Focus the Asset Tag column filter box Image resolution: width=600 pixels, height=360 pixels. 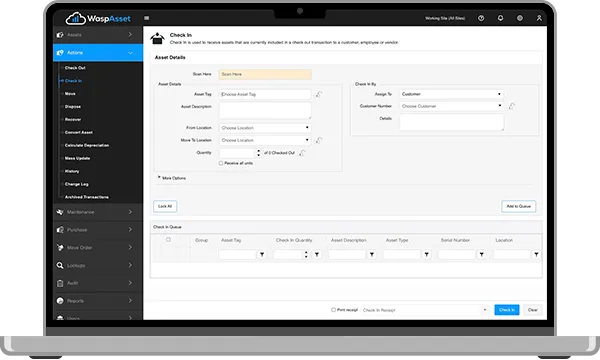237,254
